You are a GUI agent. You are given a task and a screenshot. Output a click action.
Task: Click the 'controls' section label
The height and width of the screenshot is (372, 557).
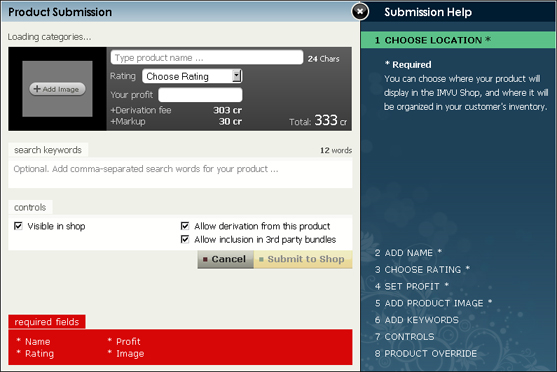pos(30,207)
